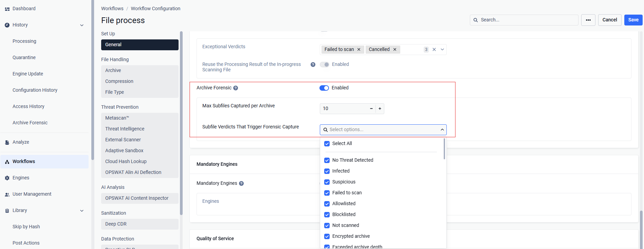The height and width of the screenshot is (249, 644).
Task: Click the Workflows icon in sidebar
Action: [7, 162]
